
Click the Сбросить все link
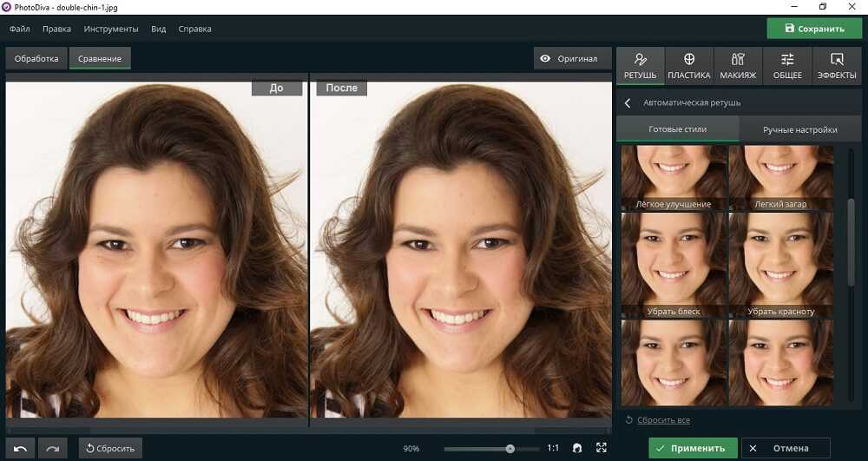[663, 420]
